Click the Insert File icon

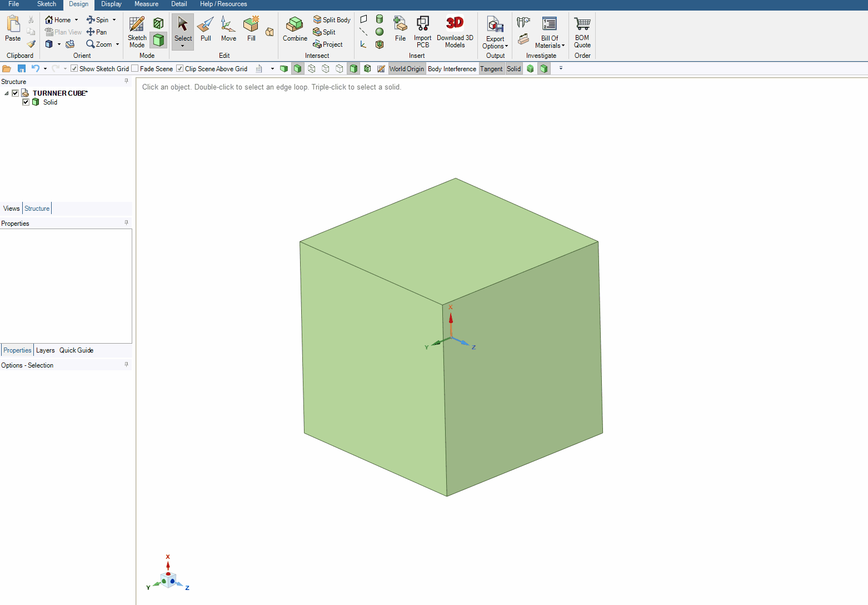400,29
